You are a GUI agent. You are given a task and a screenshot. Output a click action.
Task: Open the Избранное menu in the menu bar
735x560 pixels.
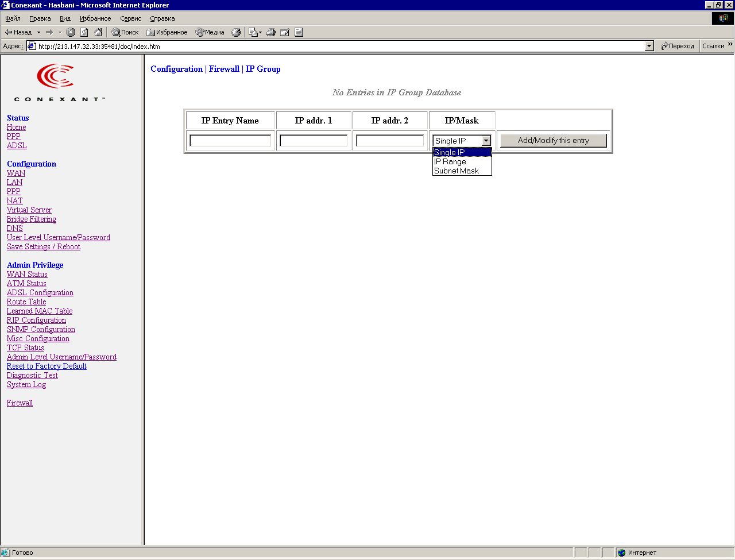95,18
